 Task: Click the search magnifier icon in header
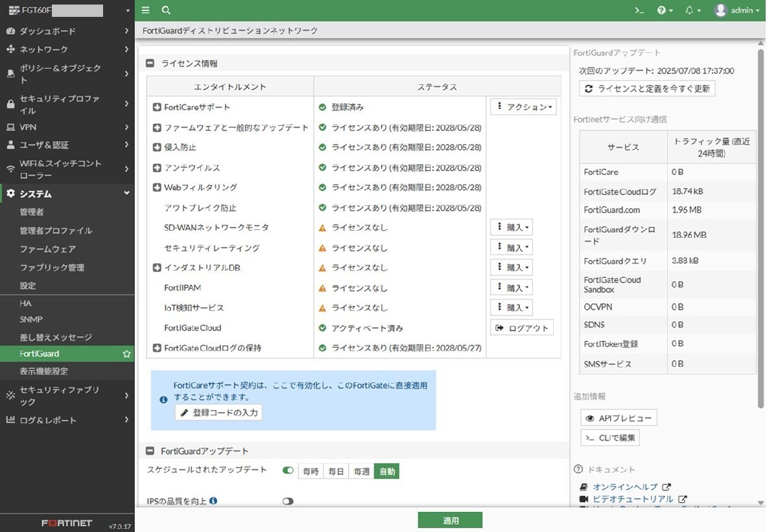click(x=166, y=10)
